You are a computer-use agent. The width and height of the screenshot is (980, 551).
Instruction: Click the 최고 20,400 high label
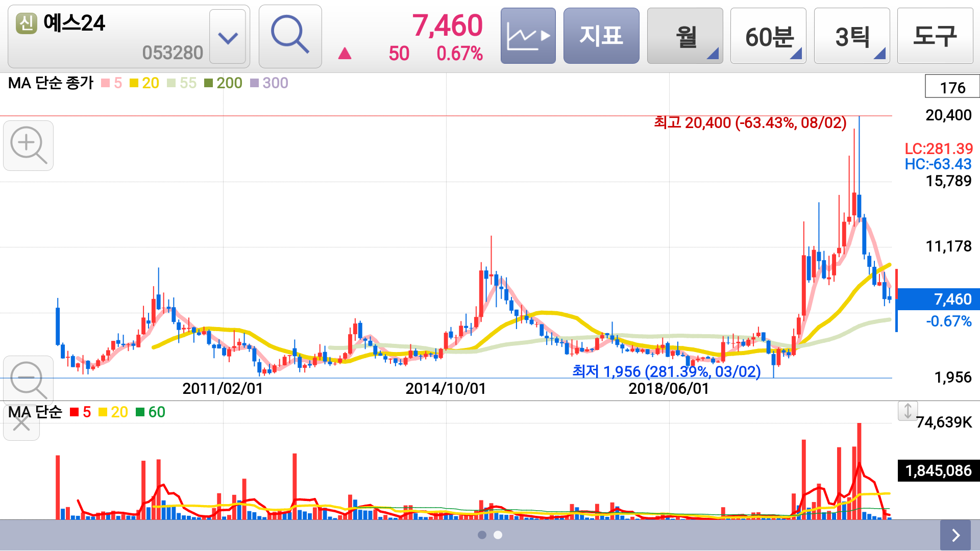(750, 122)
